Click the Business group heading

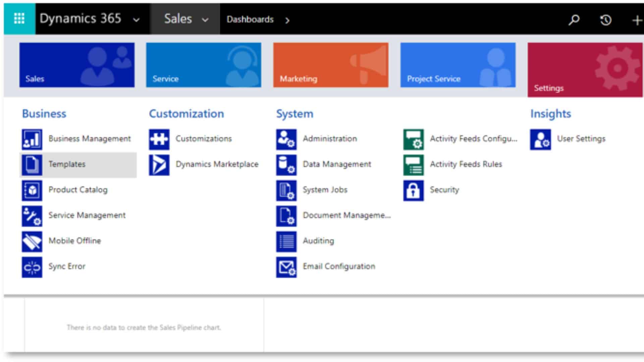(x=44, y=114)
